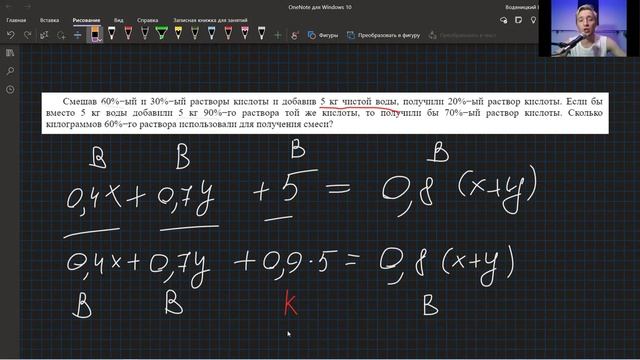Viewport: 640px width, 360px height.
Task: Open the sticky notes feed icon
Action: pyautogui.click(x=518, y=20)
